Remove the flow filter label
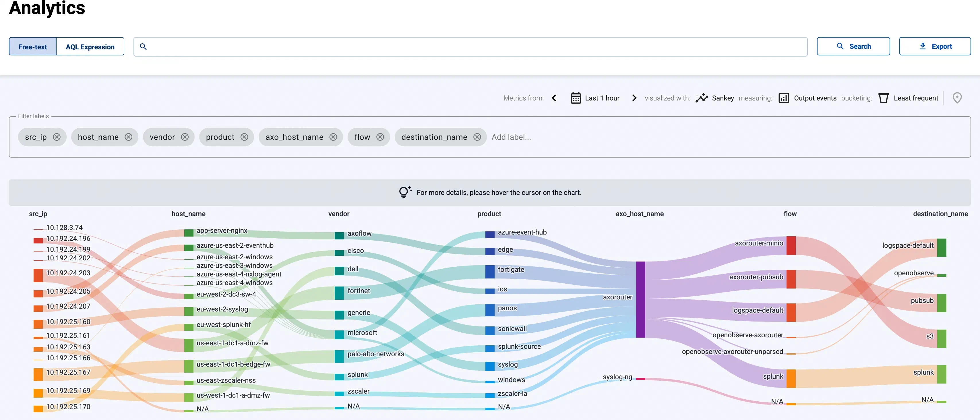 [380, 137]
